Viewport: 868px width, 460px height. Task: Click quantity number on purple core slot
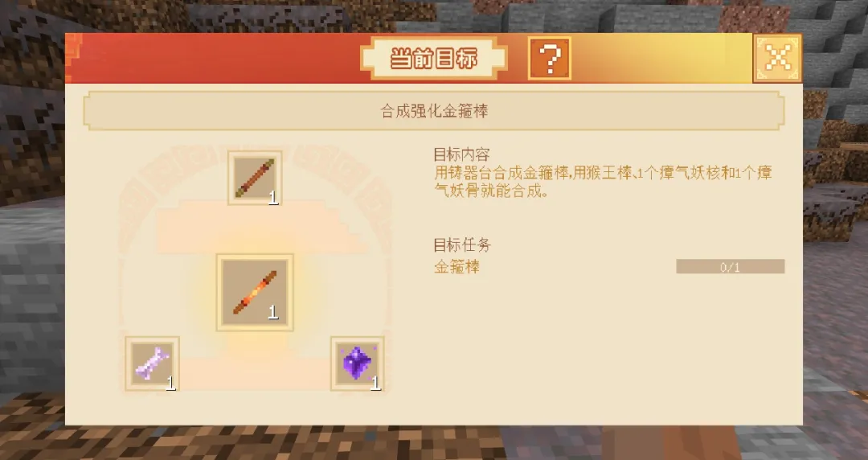tap(375, 383)
